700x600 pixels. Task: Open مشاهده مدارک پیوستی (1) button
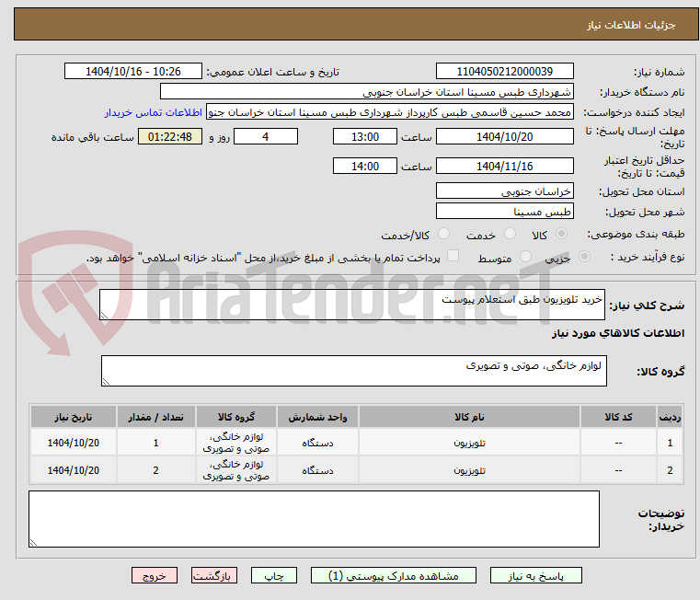point(394,575)
